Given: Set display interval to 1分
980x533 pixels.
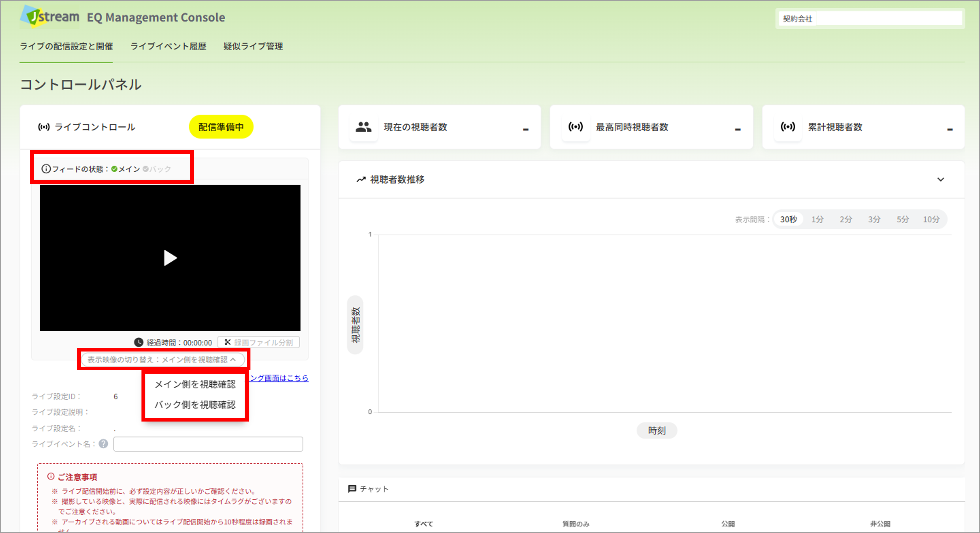Looking at the screenshot, I should [817, 219].
